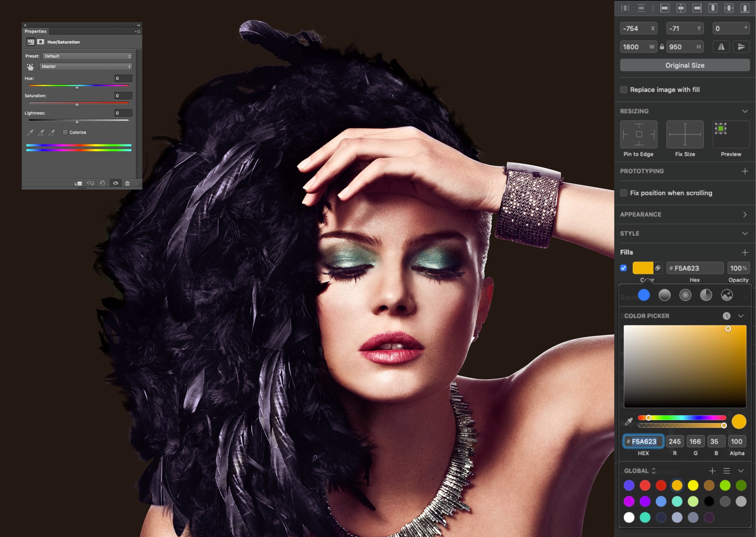Viewport: 756px width, 537px height.
Task: Check Replace image with fill
Action: coord(624,90)
